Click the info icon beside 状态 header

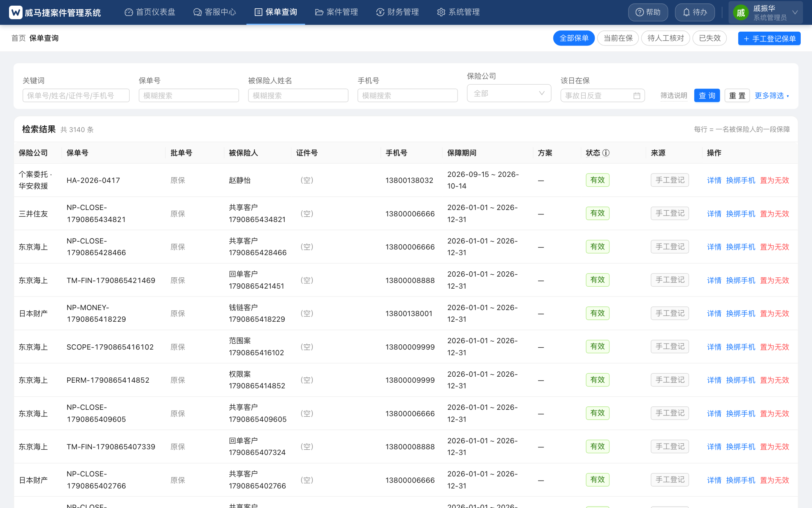pyautogui.click(x=606, y=153)
